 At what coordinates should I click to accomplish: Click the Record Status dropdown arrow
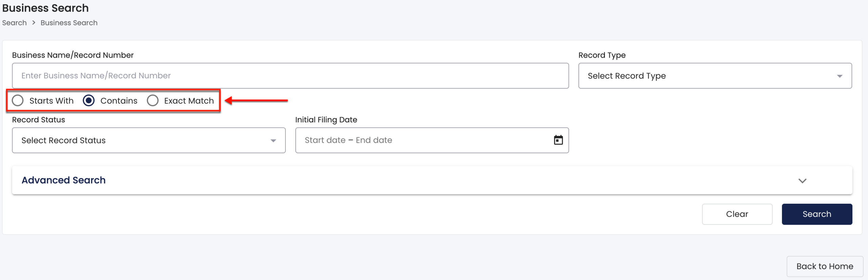273,141
